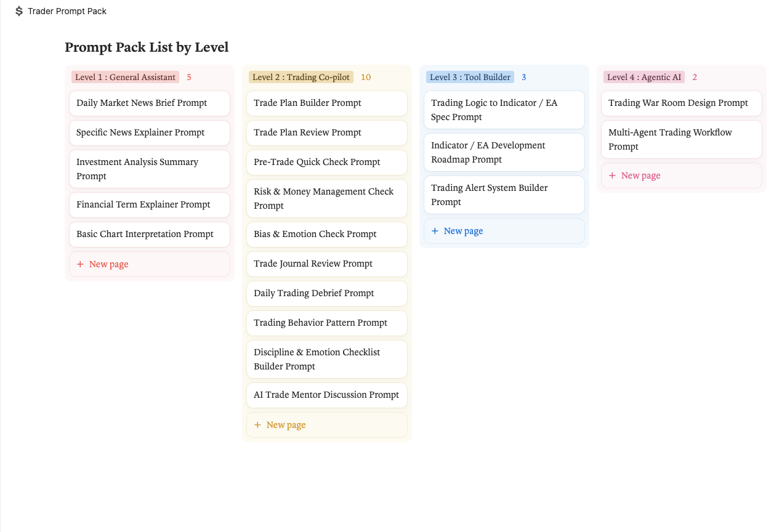
Task: Add New page under Level 3 Tool Builder
Action: (504, 231)
